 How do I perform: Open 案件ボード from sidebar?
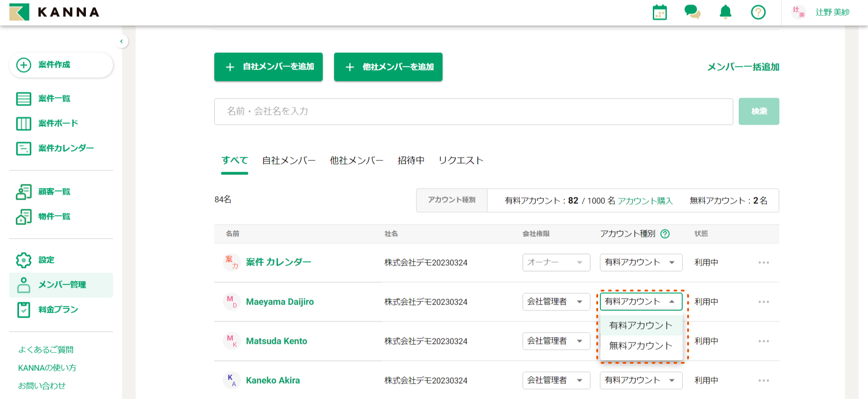[58, 123]
